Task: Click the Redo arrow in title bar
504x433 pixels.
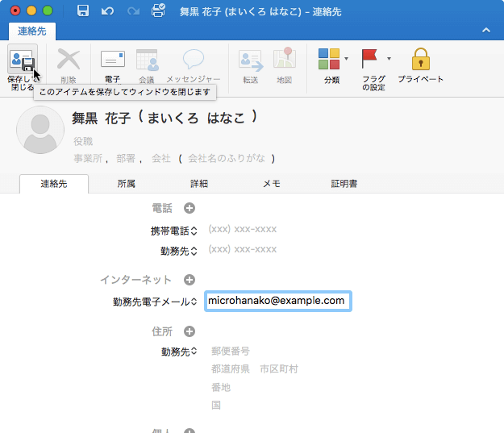Action: click(133, 11)
